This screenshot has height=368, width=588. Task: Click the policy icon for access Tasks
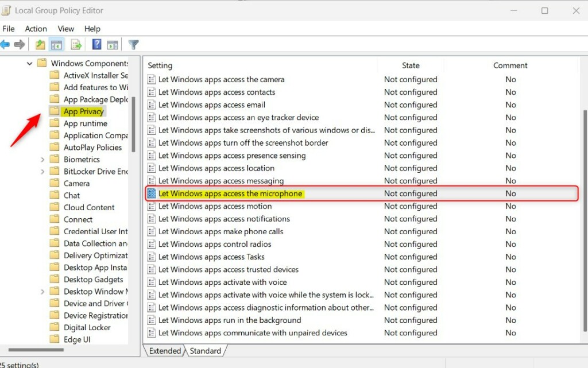pyautogui.click(x=152, y=257)
